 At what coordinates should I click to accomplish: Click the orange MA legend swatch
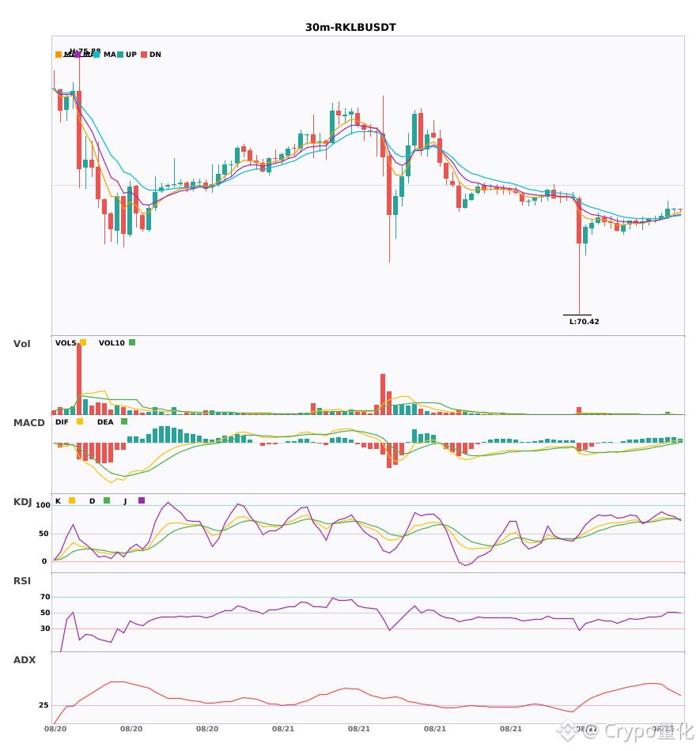(x=59, y=55)
